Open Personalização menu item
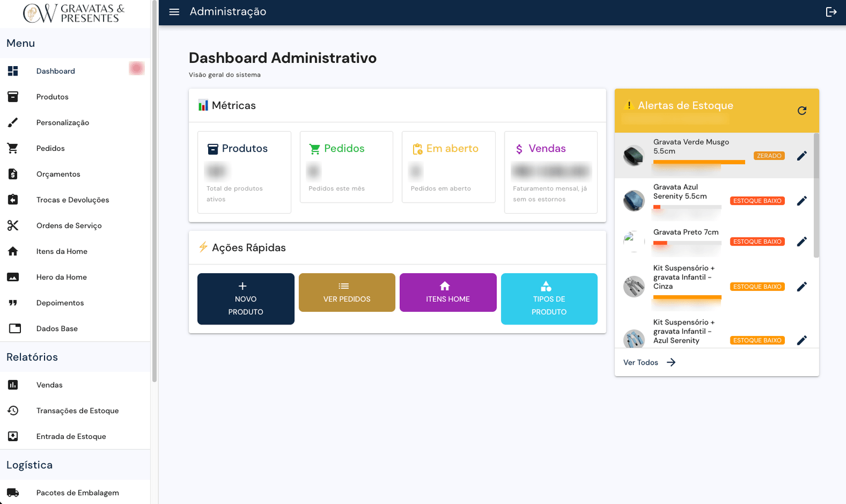The height and width of the screenshot is (504, 846). (75, 122)
